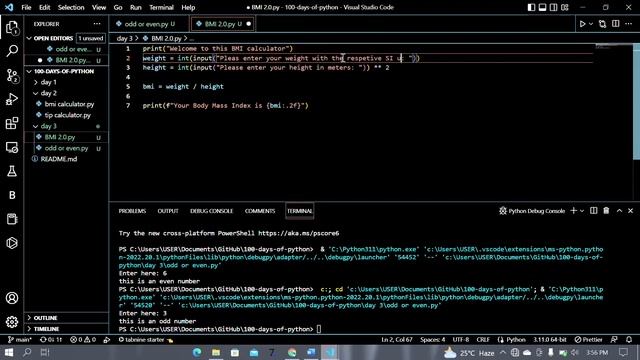Open the View menu

pos(99,7)
